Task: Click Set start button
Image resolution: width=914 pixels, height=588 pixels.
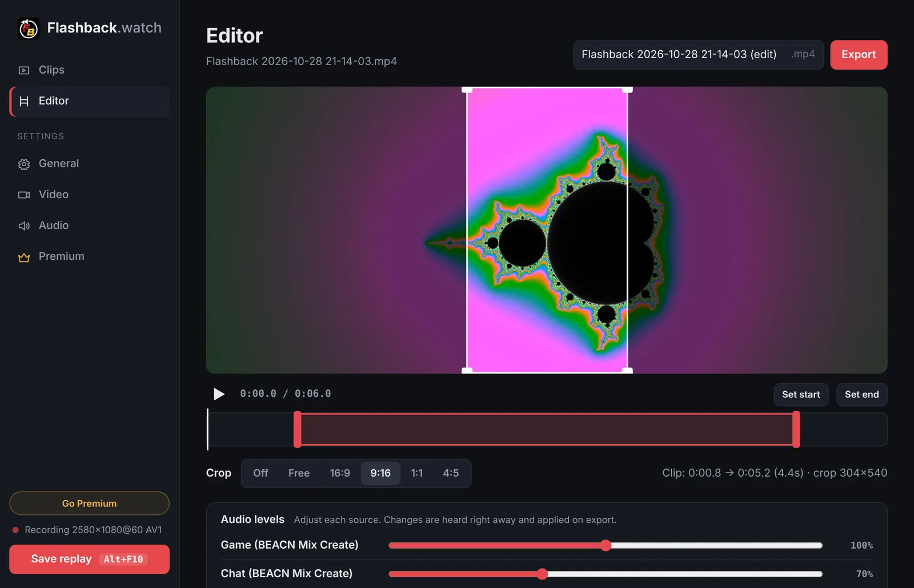Action: pyautogui.click(x=801, y=394)
